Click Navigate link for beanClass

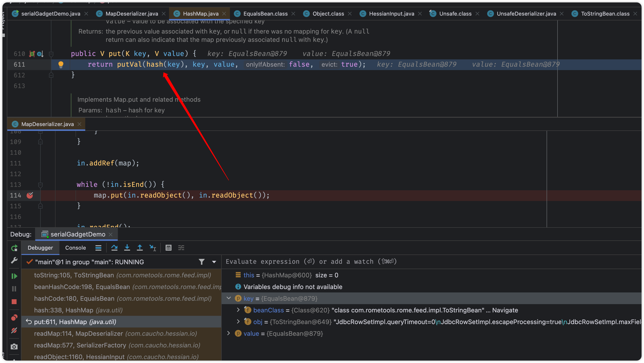tap(505, 310)
